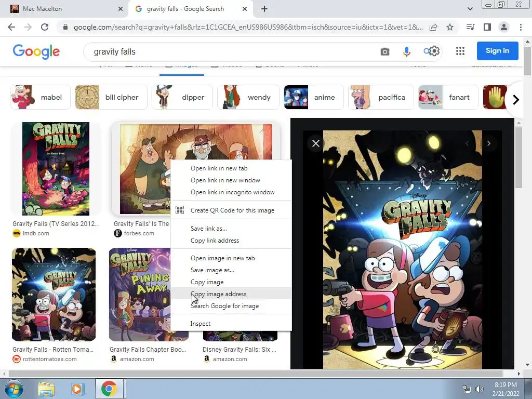This screenshot has width=532, height=399.
Task: Filter results with mabel chip
Action: pos(41,97)
